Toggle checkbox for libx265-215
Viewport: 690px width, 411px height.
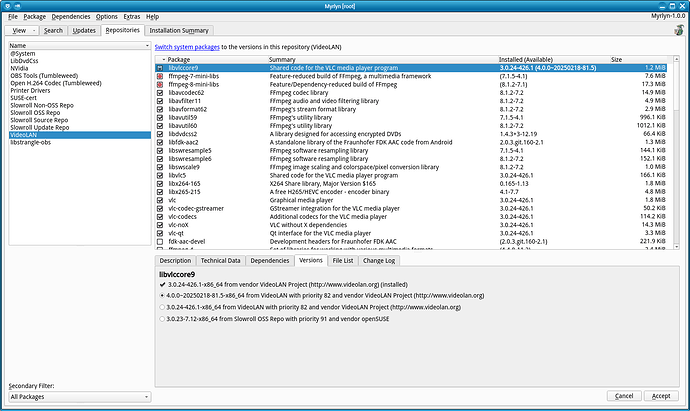160,192
